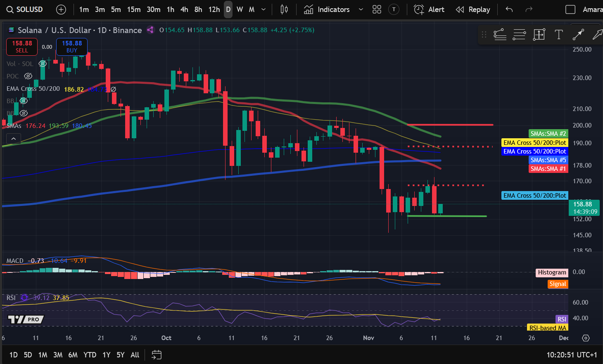This screenshot has width=603, height=364.
Task: Open the layout grid selector icon
Action: [377, 9]
